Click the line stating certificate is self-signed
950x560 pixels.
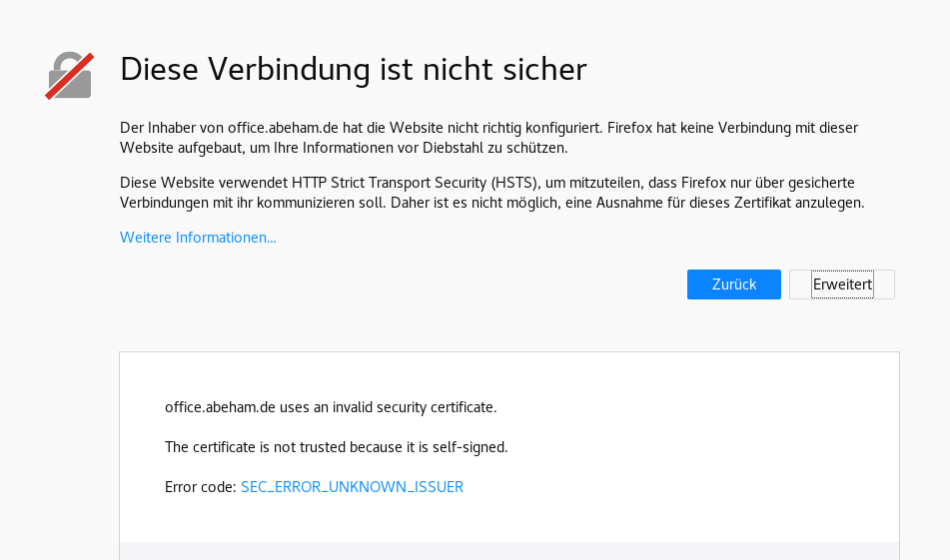pos(337,447)
